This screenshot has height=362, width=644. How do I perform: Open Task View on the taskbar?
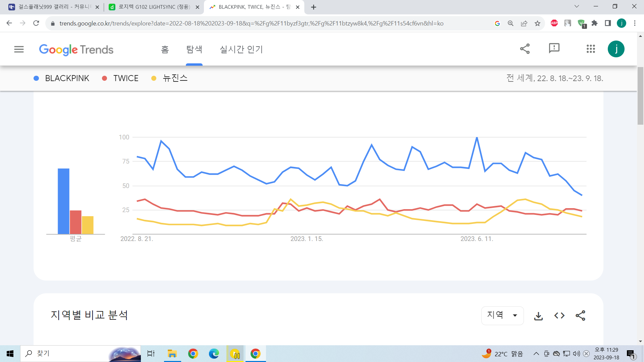point(151,354)
